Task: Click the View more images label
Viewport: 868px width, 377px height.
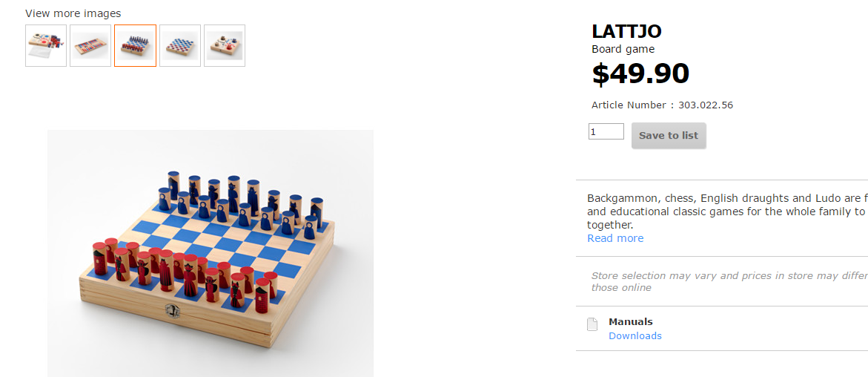Action: [73, 13]
